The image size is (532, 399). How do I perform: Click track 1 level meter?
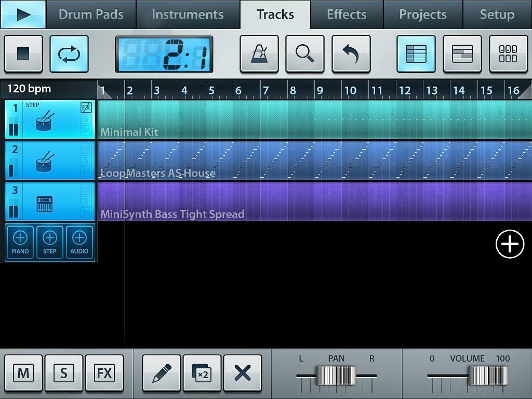point(13,126)
